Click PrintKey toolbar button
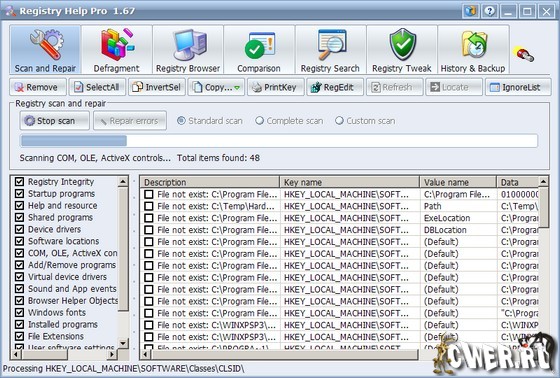The height and width of the screenshot is (378, 560). click(276, 87)
